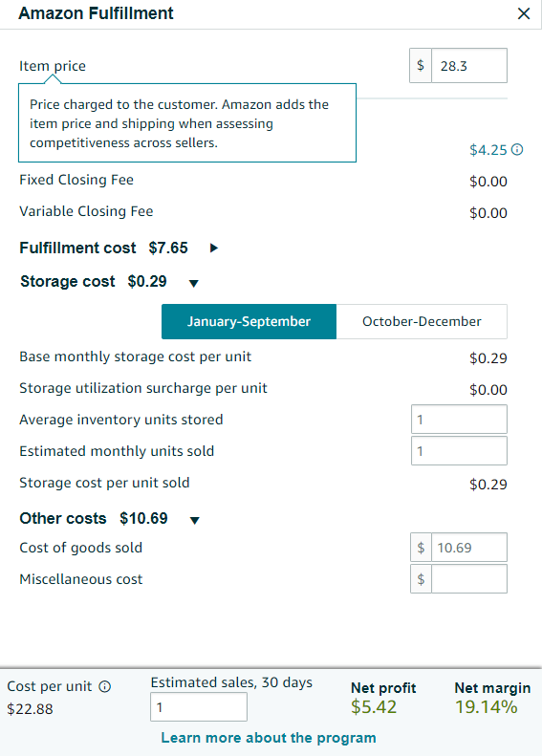Click the info icon beside $4.25
542x756 pixels.
tap(517, 150)
